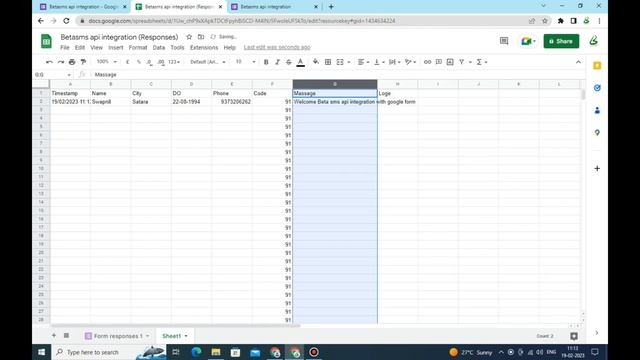Open Last edit was seconds ago link
The width and height of the screenshot is (640, 360).
click(x=277, y=48)
